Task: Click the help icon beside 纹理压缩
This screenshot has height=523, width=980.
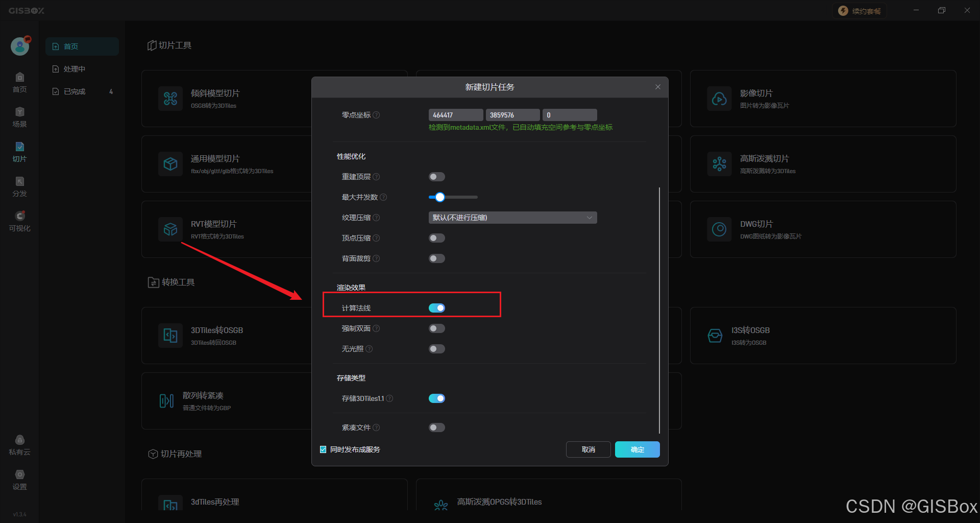Action: pos(376,218)
